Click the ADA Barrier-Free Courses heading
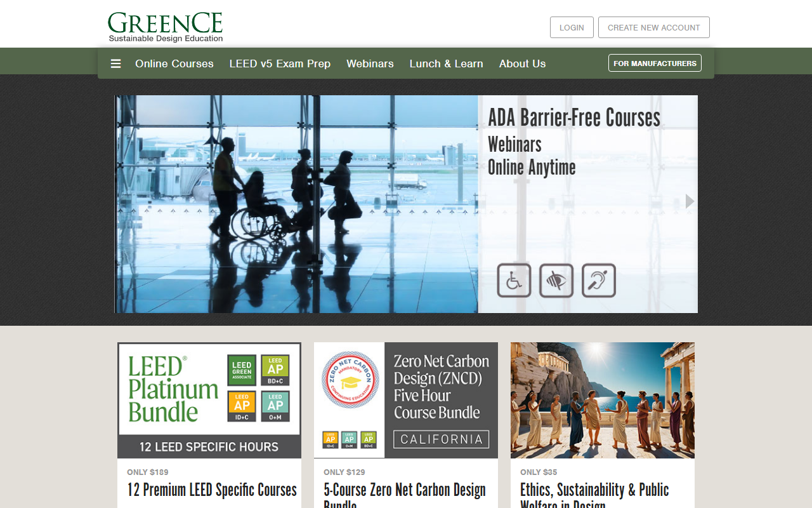Image resolution: width=812 pixels, height=508 pixels. coord(574,118)
